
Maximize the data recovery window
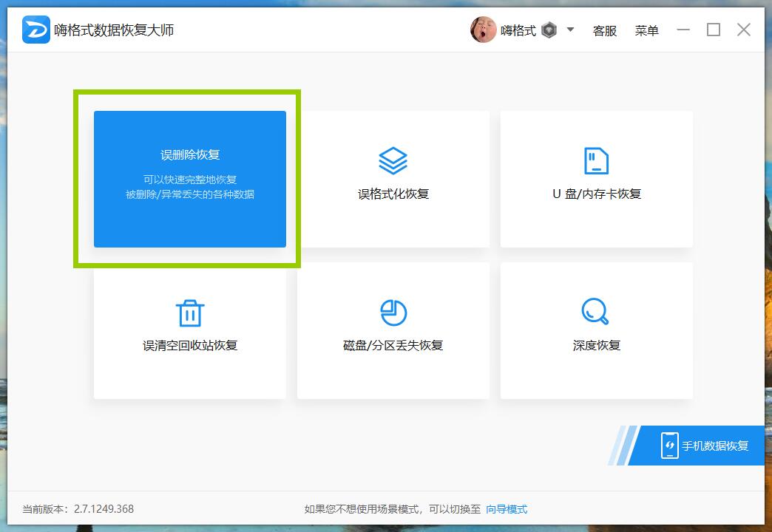coord(714,30)
